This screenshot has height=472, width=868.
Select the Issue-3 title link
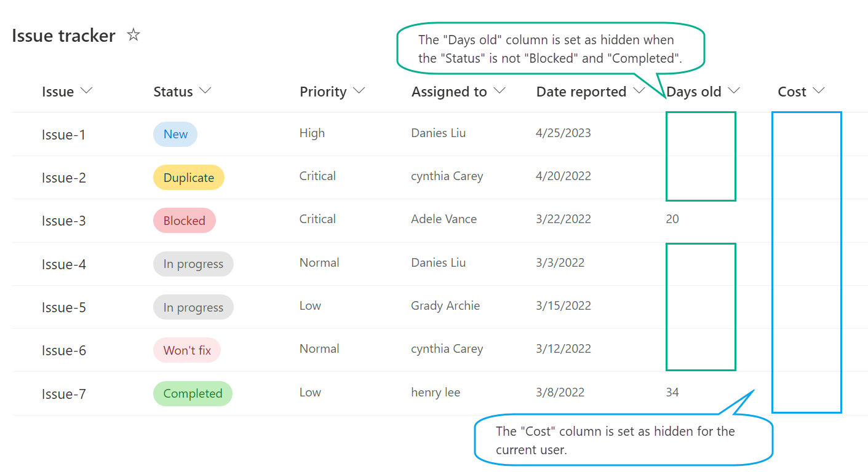tap(63, 221)
